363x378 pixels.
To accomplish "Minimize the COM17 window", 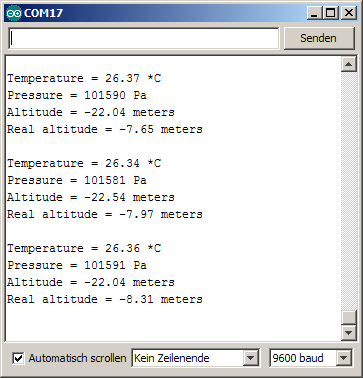I will tap(314, 13).
